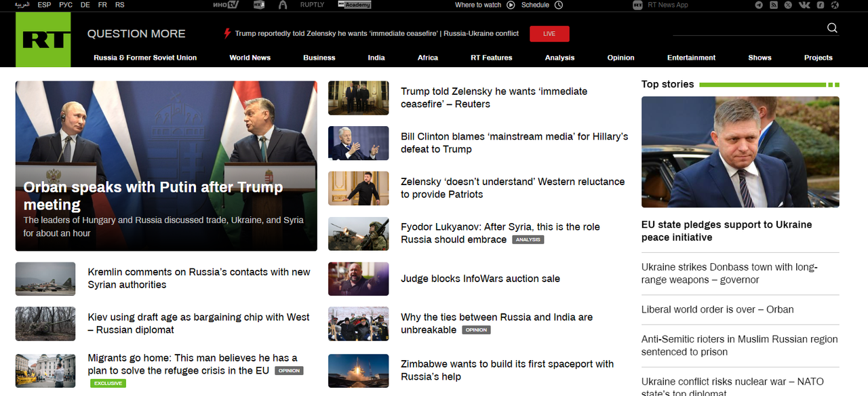
Task: Open Bill Clinton blames mainstream media article
Action: click(x=514, y=142)
